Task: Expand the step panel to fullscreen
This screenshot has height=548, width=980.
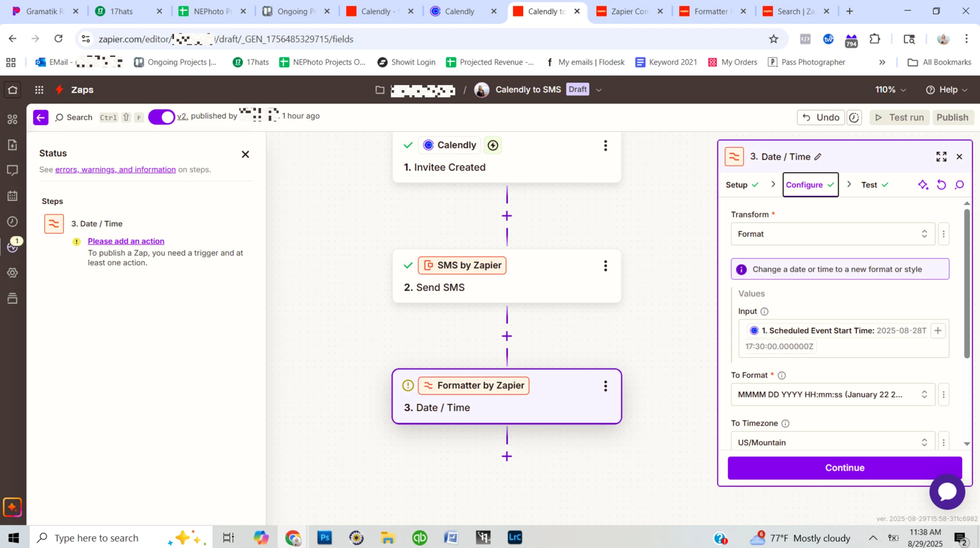Action: [941, 157]
